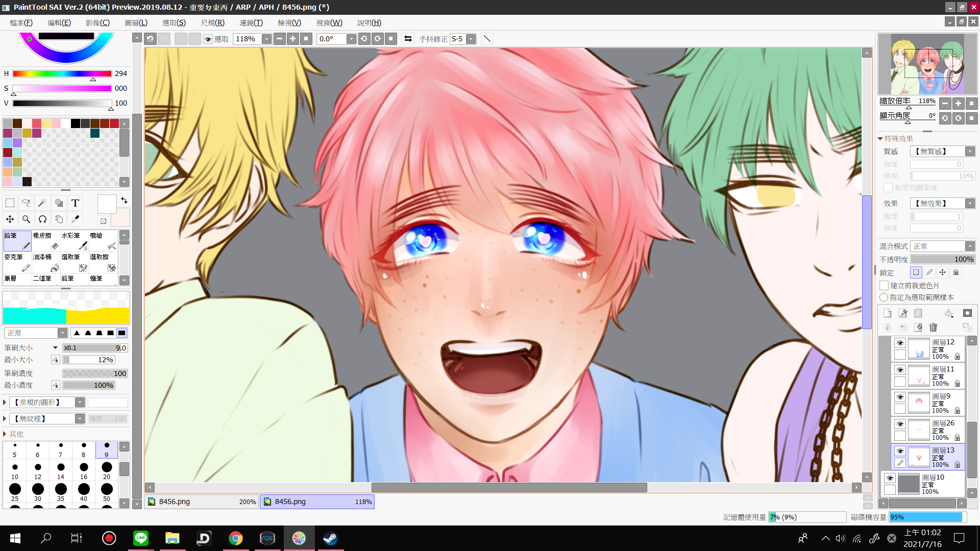
Task: Select the text tool
Action: (75, 203)
